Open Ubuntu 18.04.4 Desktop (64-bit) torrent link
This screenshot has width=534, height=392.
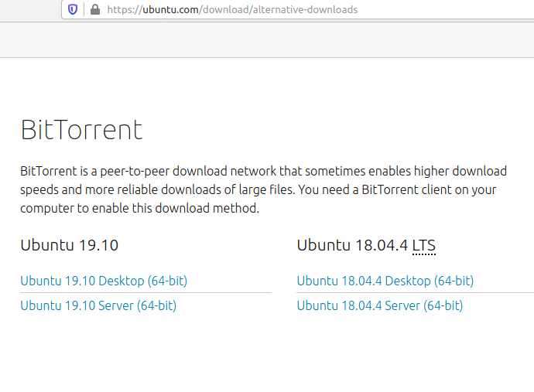[x=385, y=281]
